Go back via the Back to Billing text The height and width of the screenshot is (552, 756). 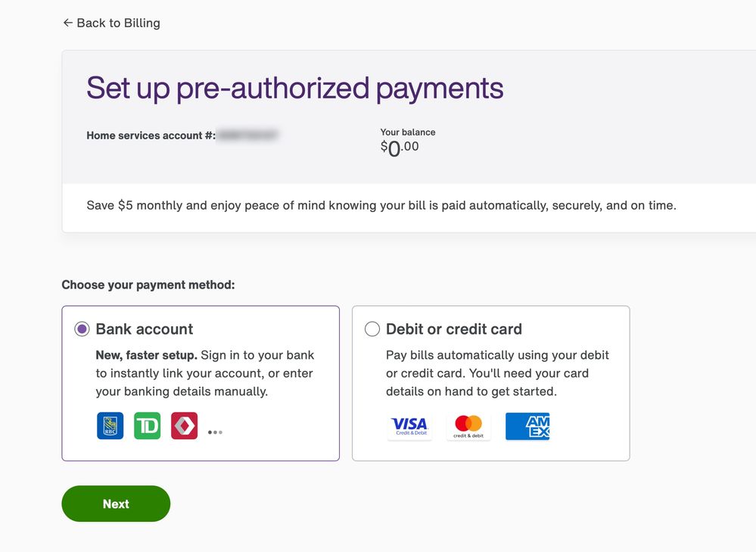tap(118, 23)
